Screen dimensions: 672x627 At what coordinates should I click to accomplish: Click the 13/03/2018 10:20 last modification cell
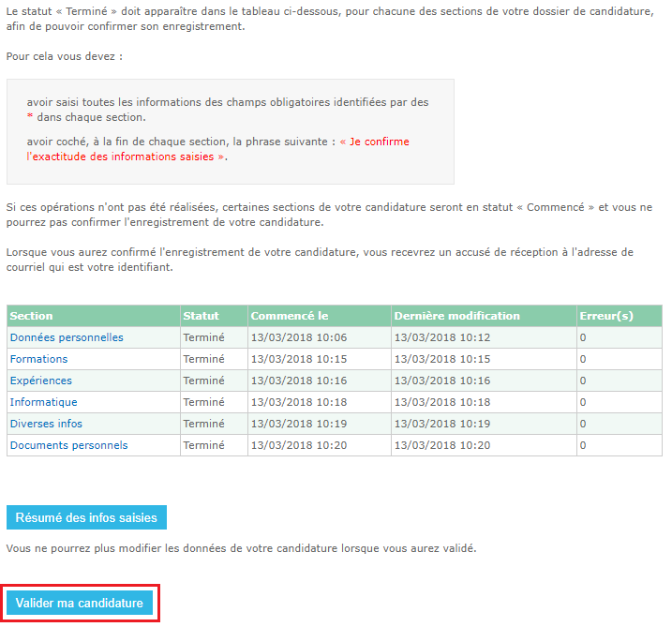click(441, 445)
